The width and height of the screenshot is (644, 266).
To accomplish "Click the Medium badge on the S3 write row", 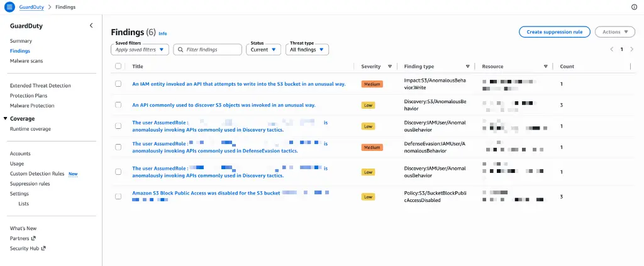I will [x=372, y=84].
